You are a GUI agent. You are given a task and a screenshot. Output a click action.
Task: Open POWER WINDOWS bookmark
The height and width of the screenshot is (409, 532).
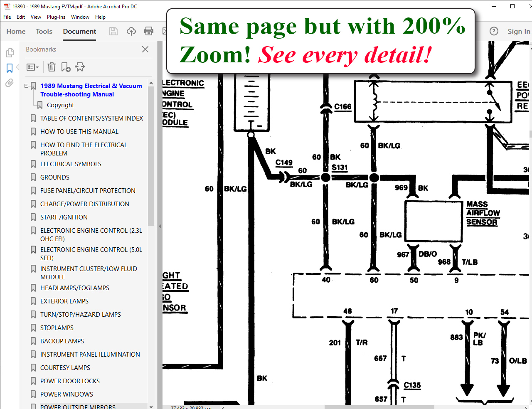coord(66,394)
